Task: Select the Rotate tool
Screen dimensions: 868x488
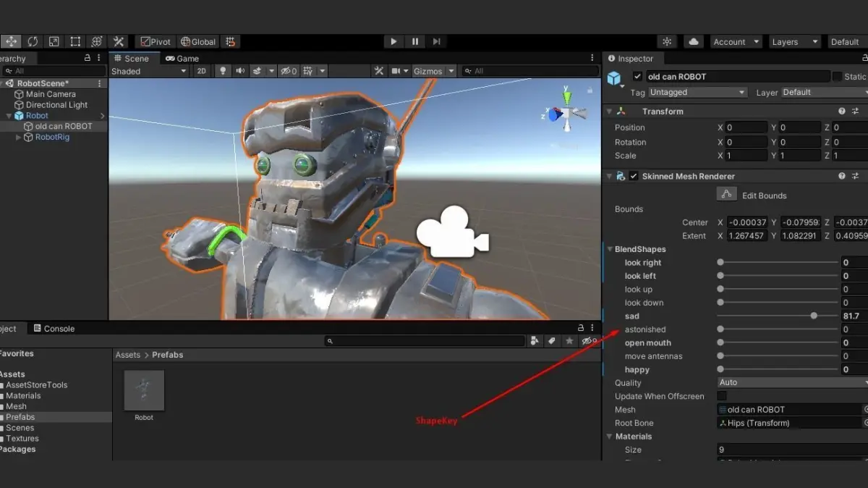Action: (x=33, y=42)
